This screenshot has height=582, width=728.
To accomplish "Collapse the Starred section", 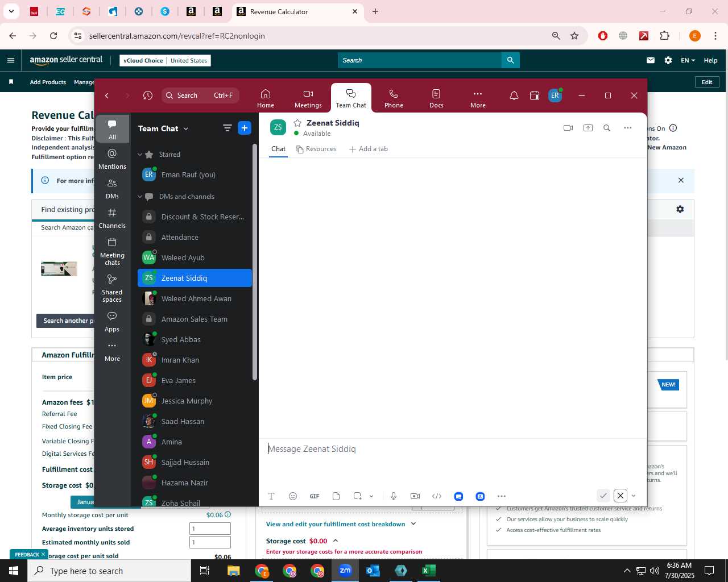I will click(x=140, y=154).
